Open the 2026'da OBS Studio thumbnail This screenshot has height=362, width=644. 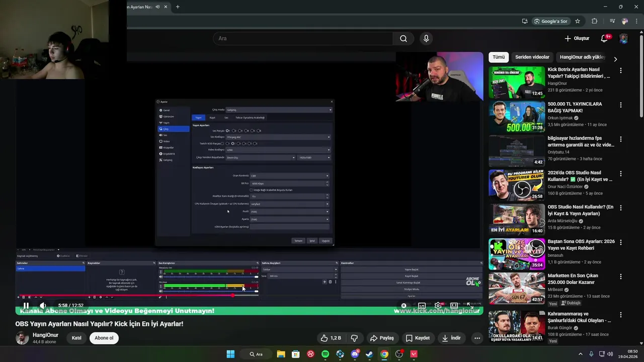pyautogui.click(x=517, y=185)
